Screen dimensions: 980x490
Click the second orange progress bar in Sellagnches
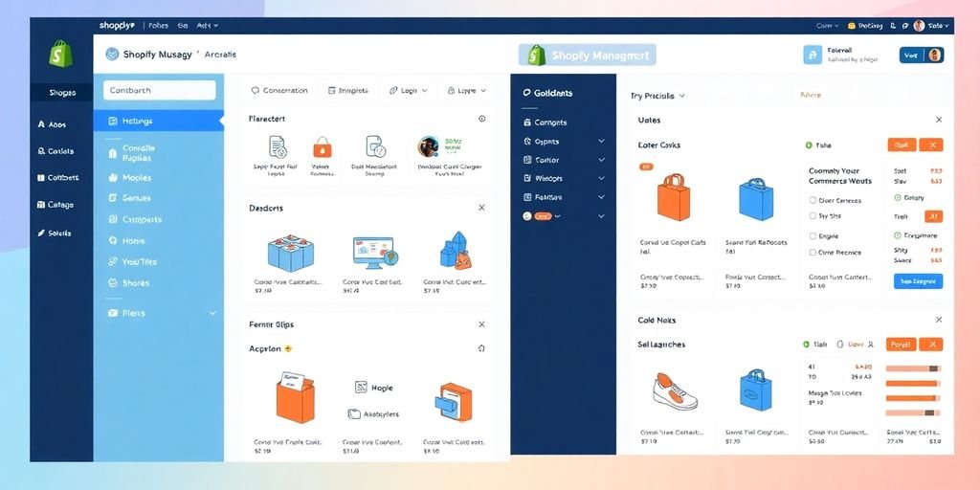(x=913, y=384)
